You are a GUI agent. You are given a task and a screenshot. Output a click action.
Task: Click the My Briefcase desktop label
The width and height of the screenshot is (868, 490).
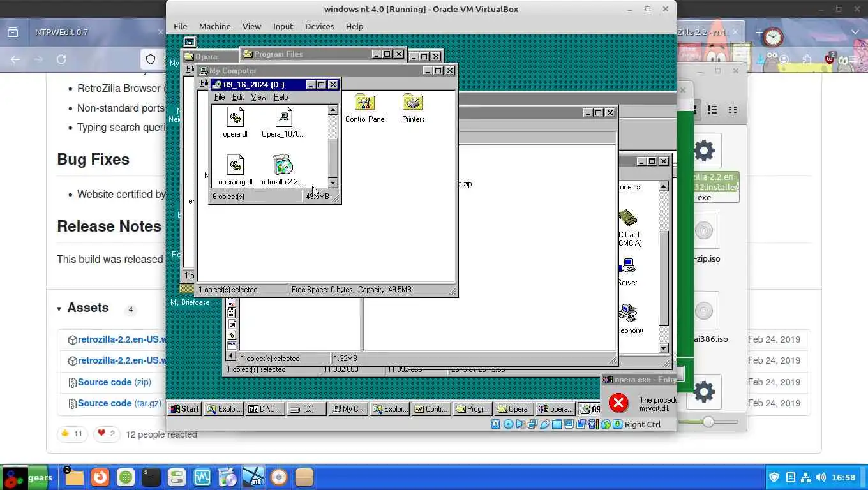(x=190, y=302)
